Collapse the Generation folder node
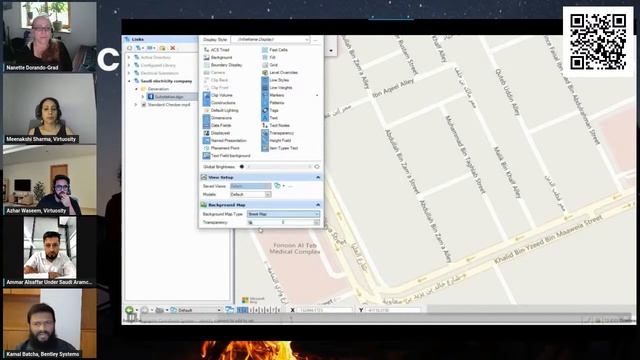The image size is (640, 360). coord(136,89)
